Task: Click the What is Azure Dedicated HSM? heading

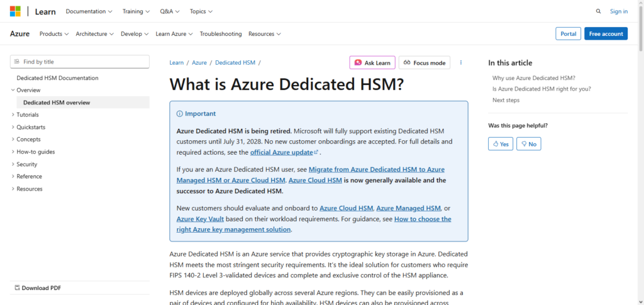Action: coord(287,84)
